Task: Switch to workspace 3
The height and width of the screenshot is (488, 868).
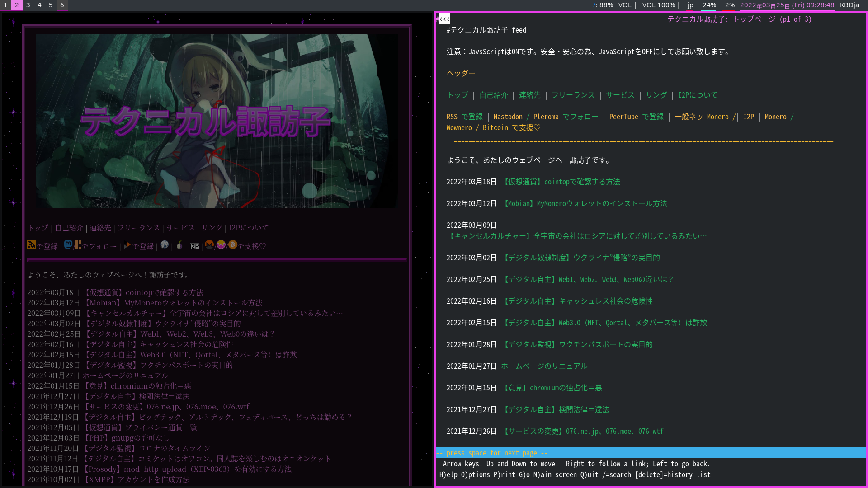Action: click(x=28, y=5)
